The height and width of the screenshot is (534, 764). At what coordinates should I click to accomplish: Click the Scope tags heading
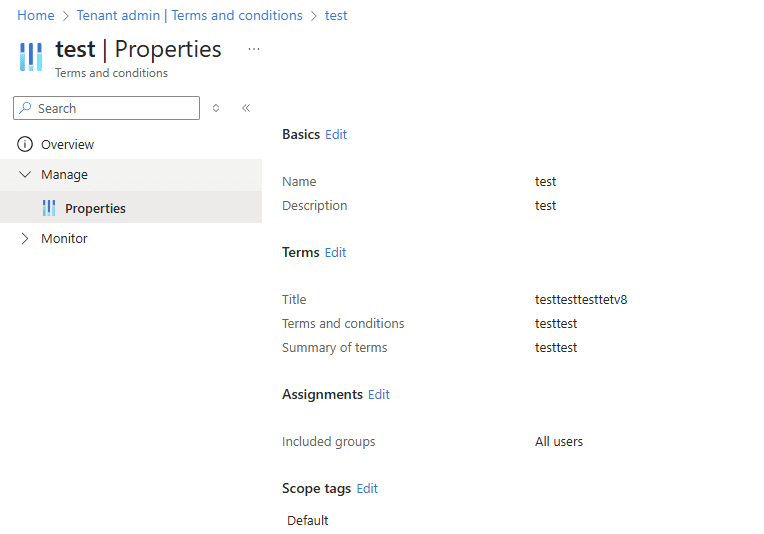coord(316,488)
